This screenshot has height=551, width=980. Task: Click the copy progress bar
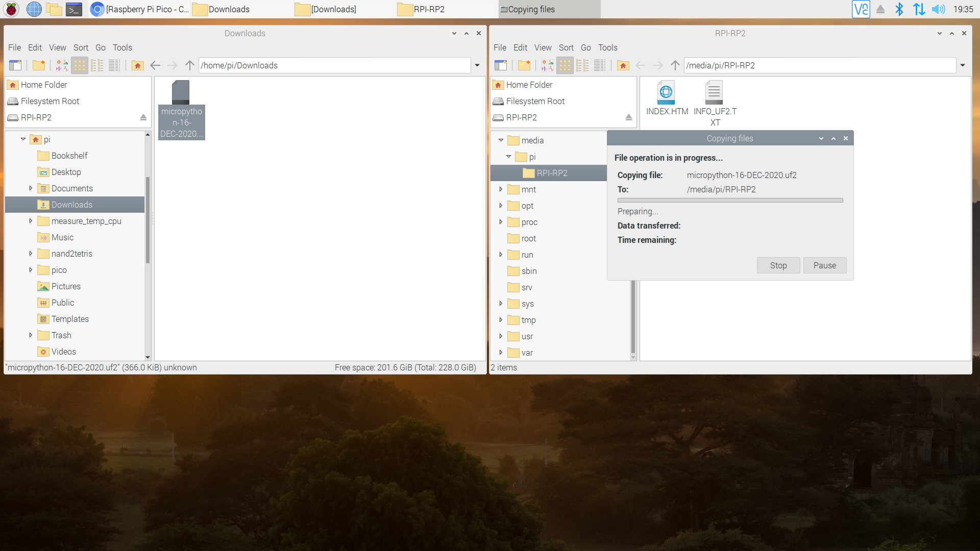(x=730, y=201)
